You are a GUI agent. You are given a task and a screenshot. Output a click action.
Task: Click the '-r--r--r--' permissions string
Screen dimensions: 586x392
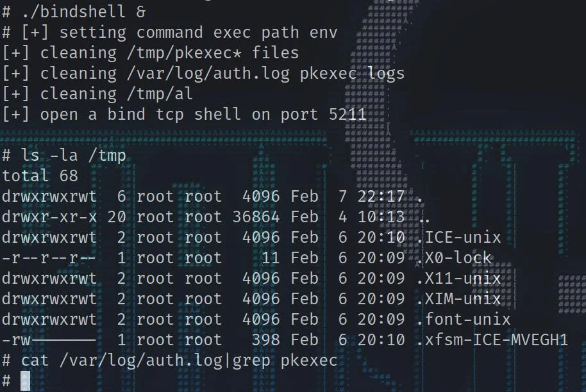click(x=49, y=258)
